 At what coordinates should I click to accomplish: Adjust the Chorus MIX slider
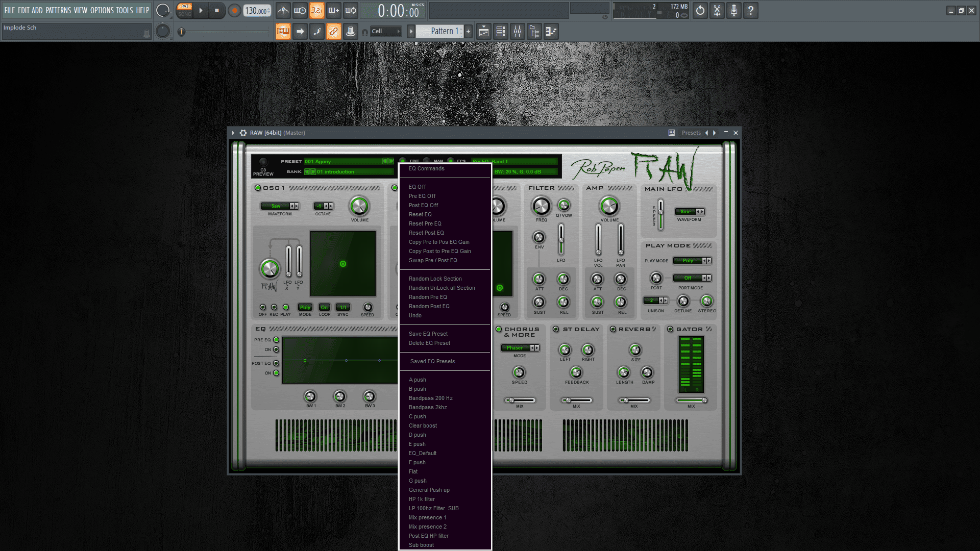pyautogui.click(x=520, y=400)
